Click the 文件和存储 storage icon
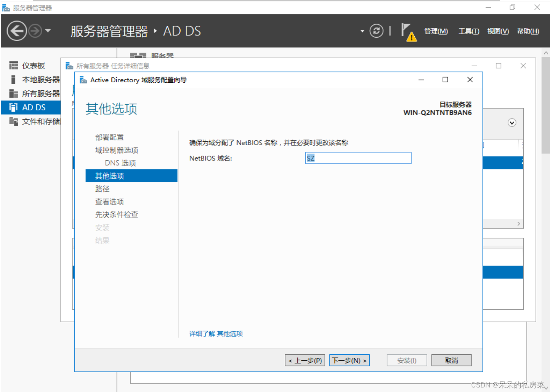550x392 pixels. (x=14, y=121)
